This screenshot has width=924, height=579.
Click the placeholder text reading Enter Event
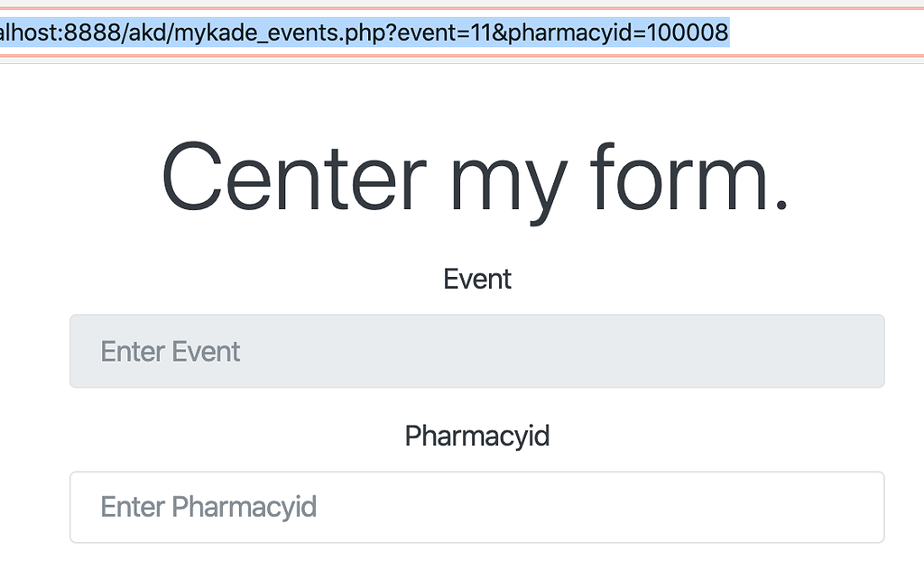[x=170, y=351]
